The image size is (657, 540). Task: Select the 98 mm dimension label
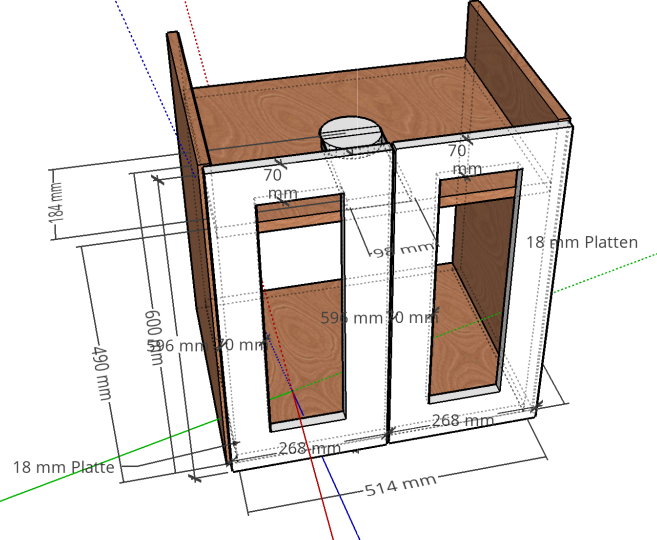[403, 250]
